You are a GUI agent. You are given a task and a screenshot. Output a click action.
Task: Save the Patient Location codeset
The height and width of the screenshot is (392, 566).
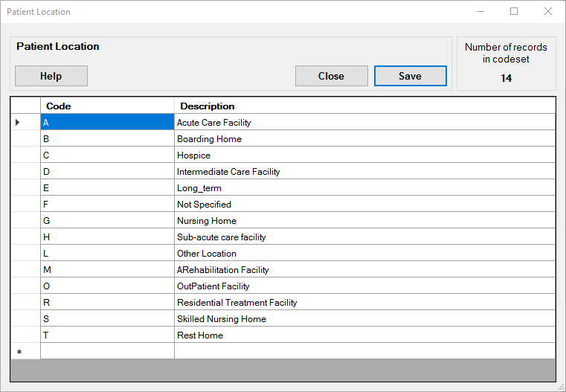click(x=411, y=76)
